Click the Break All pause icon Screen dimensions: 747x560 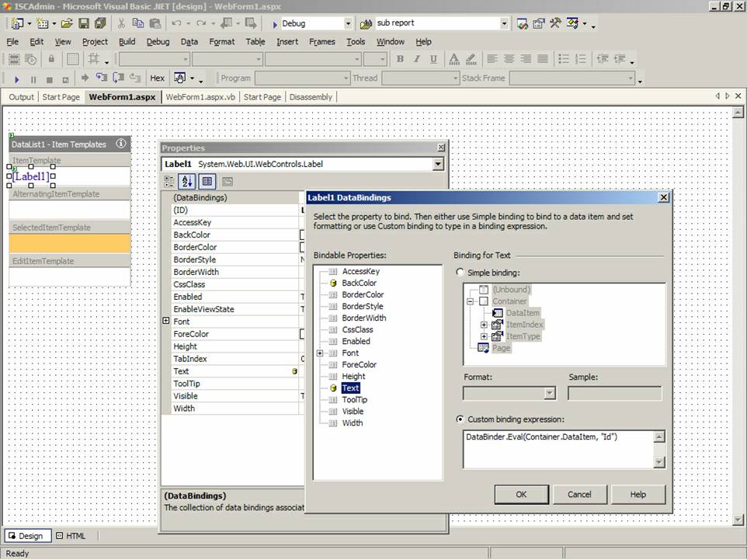(x=33, y=79)
